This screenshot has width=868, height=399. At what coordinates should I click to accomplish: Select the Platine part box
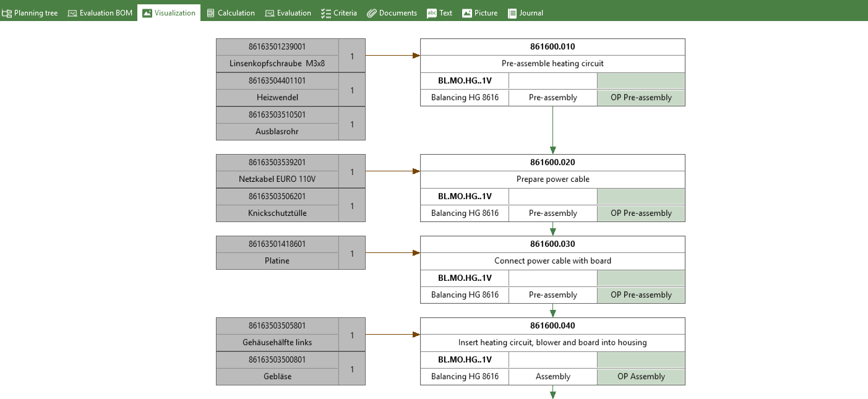coord(277,253)
